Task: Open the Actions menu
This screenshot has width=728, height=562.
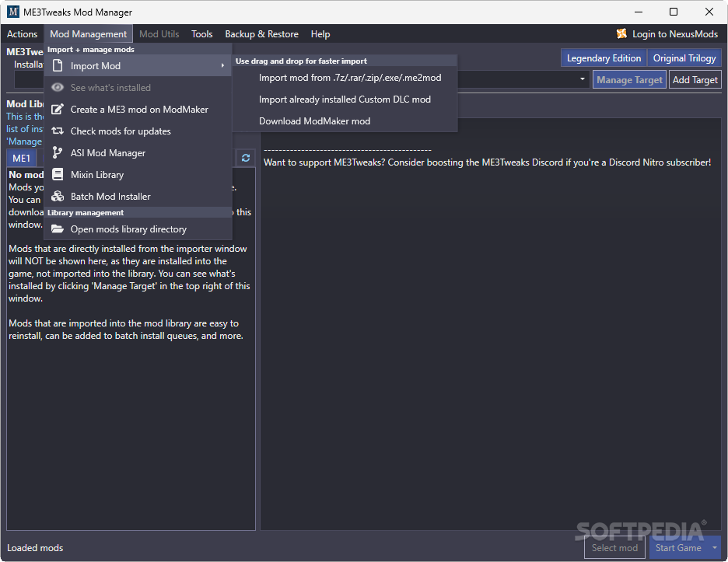Action: coord(22,34)
